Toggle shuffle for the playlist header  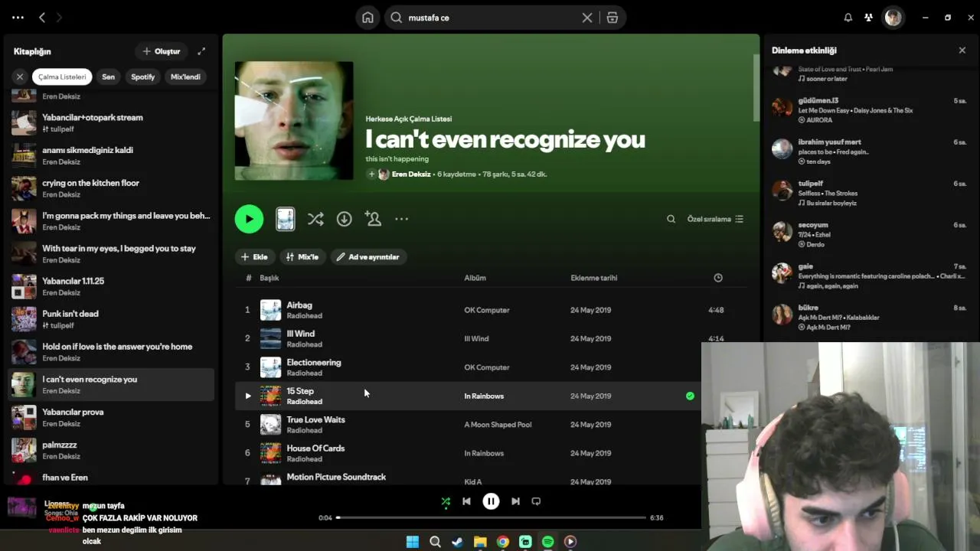(x=315, y=219)
